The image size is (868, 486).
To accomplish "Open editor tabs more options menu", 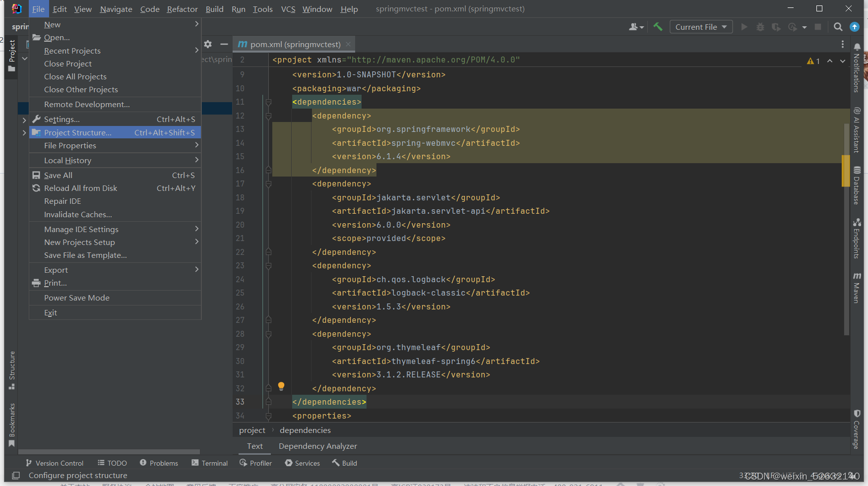I will tap(843, 44).
